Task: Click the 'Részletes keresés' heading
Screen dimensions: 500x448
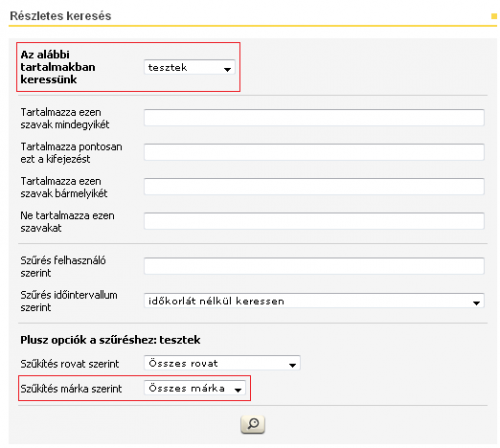Action: pos(60,16)
